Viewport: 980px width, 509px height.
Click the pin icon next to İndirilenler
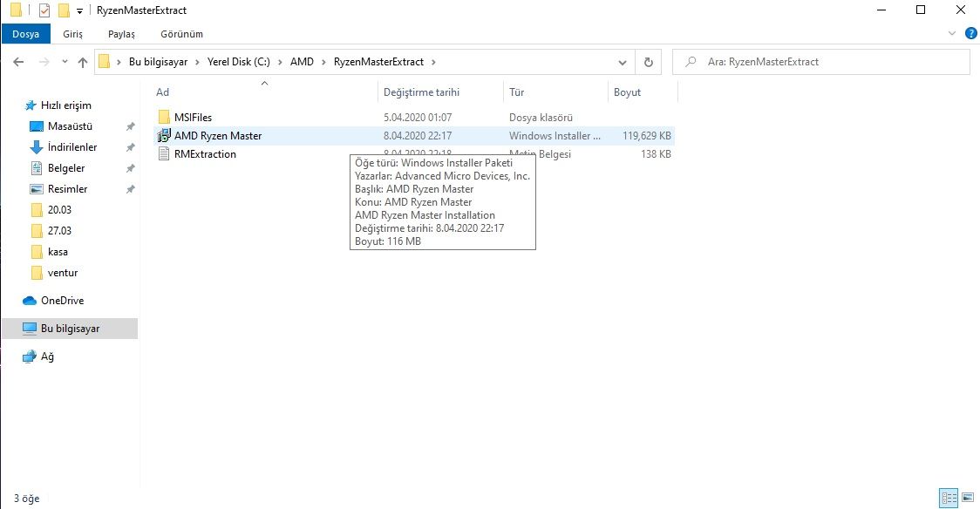130,147
